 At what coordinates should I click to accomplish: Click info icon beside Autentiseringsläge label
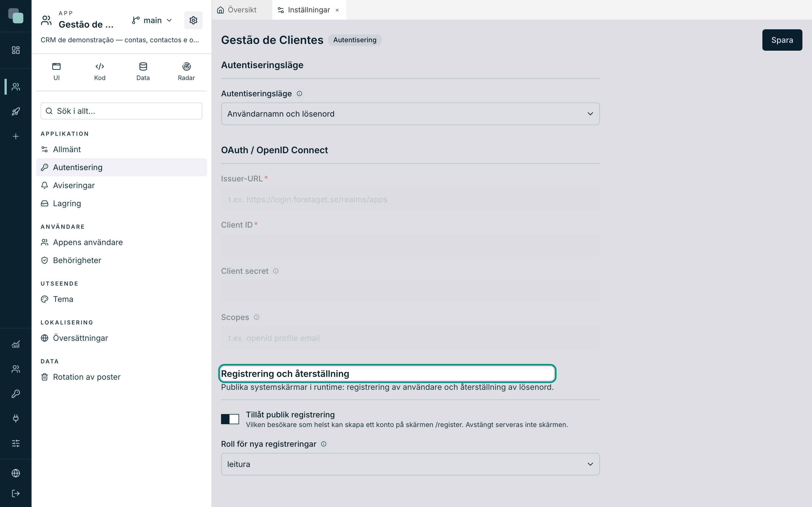coord(299,94)
